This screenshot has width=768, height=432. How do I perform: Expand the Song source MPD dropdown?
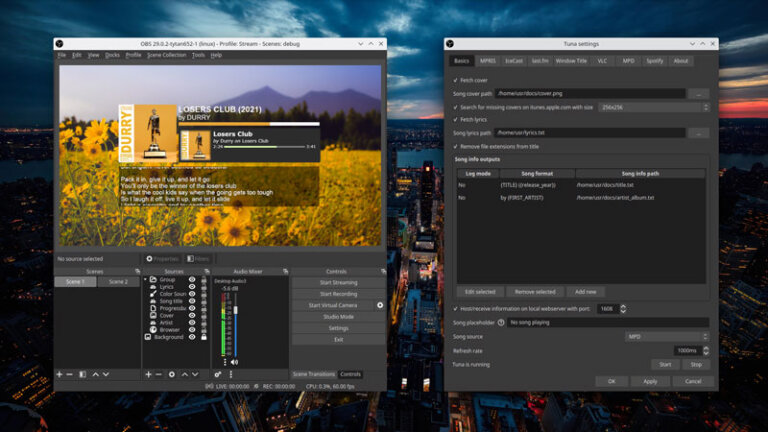coord(667,337)
